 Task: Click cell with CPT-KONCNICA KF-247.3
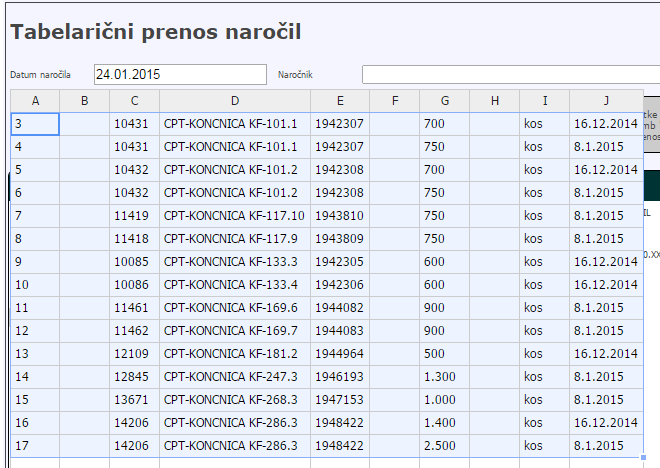point(235,376)
